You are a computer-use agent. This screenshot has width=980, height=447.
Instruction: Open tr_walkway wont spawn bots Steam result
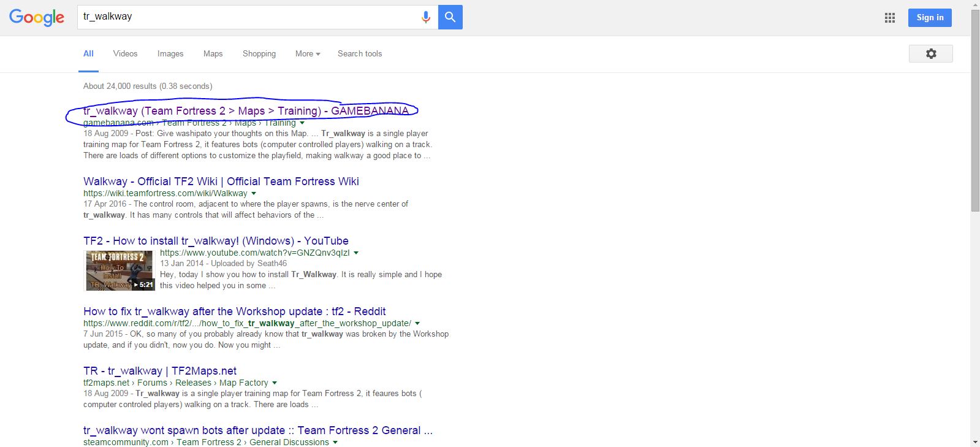tap(258, 430)
